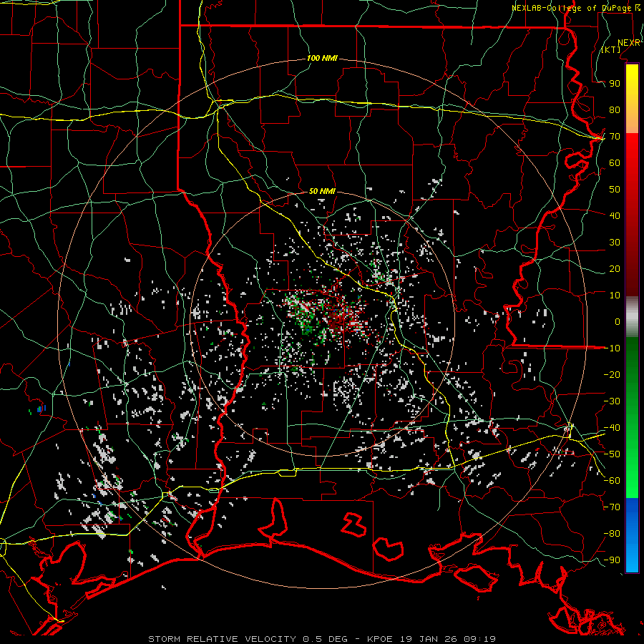Pick the gray zero-velocity segment of the color bar
The image size is (644, 644).
point(632,317)
